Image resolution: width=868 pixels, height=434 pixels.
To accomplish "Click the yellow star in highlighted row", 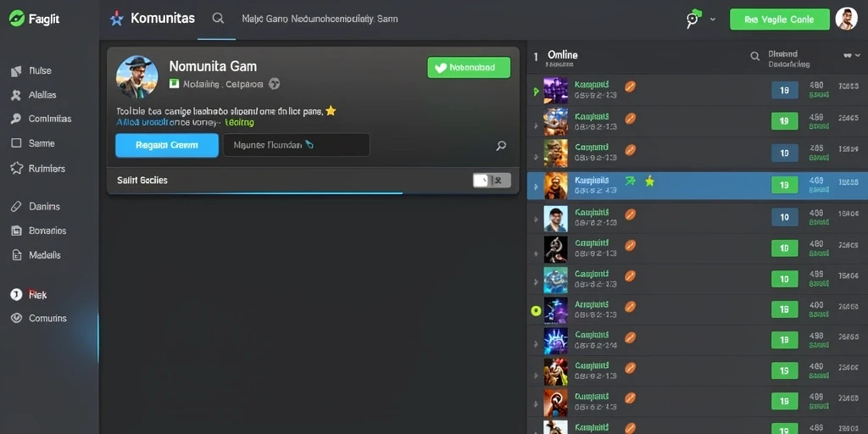I will [x=649, y=181].
